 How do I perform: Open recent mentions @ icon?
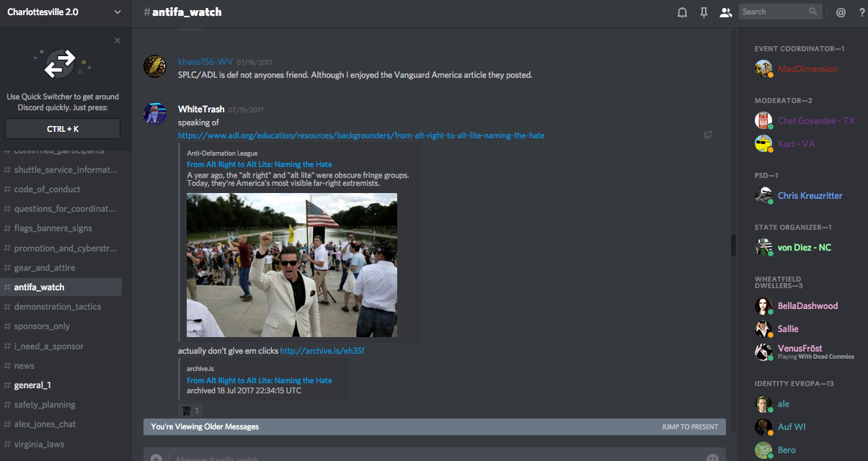[x=841, y=12]
